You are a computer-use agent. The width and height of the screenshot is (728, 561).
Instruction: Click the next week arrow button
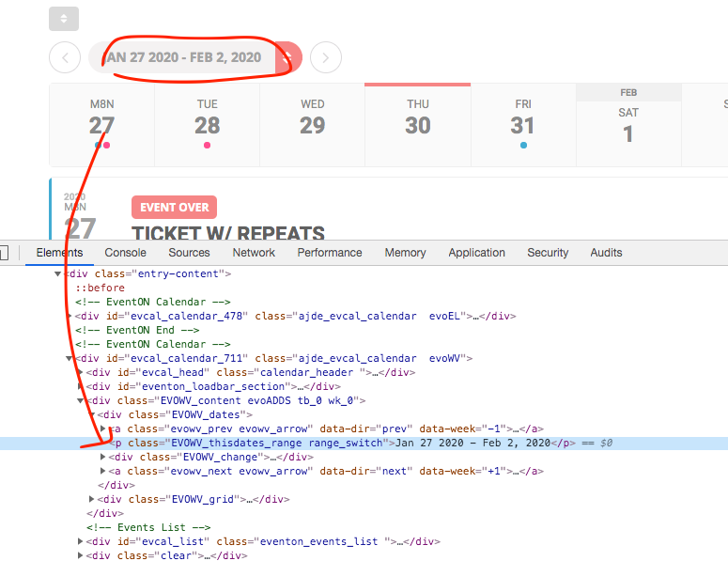tap(325, 57)
